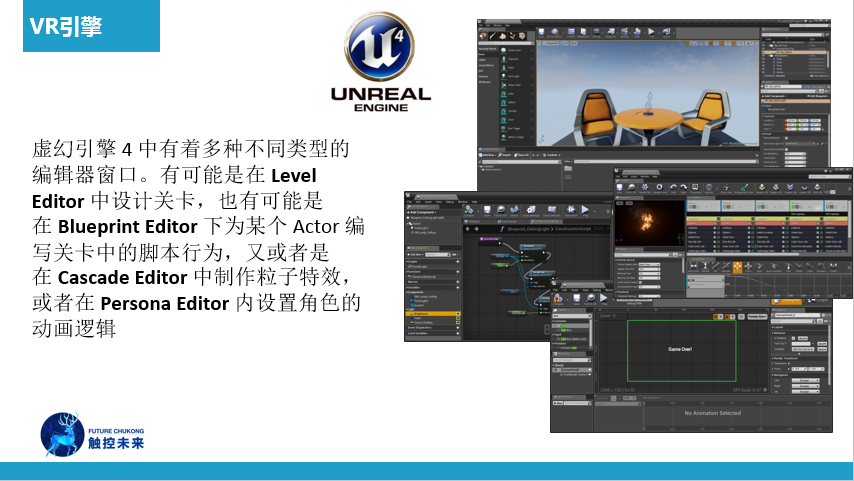
Task: Click Restart Sim in Cascade toolbar
Action: click(x=645, y=188)
